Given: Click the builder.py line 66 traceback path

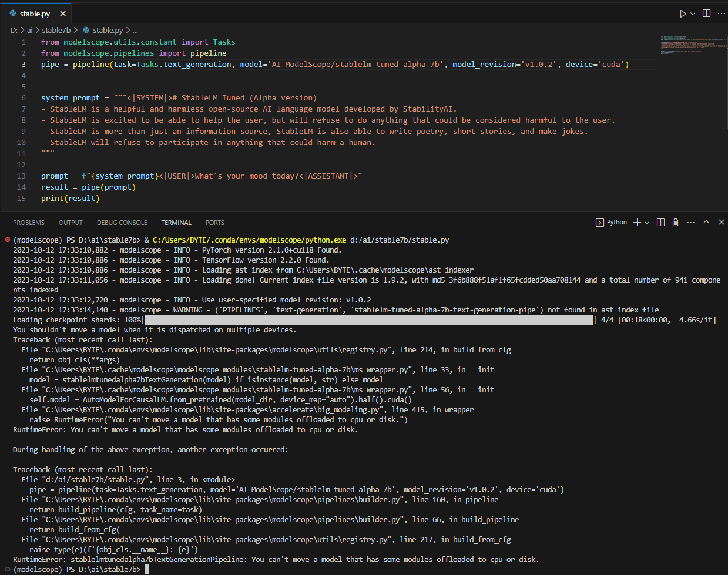Looking at the screenshot, I should click(x=224, y=520).
